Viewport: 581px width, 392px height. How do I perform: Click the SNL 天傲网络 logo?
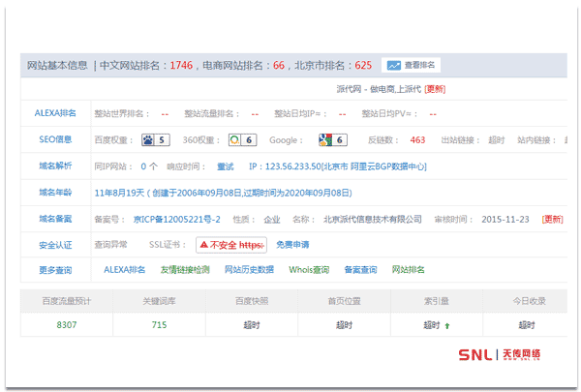(499, 354)
